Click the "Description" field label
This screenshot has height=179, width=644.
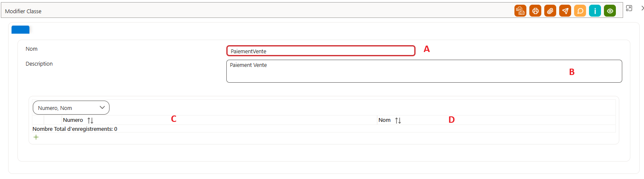pyautogui.click(x=39, y=64)
